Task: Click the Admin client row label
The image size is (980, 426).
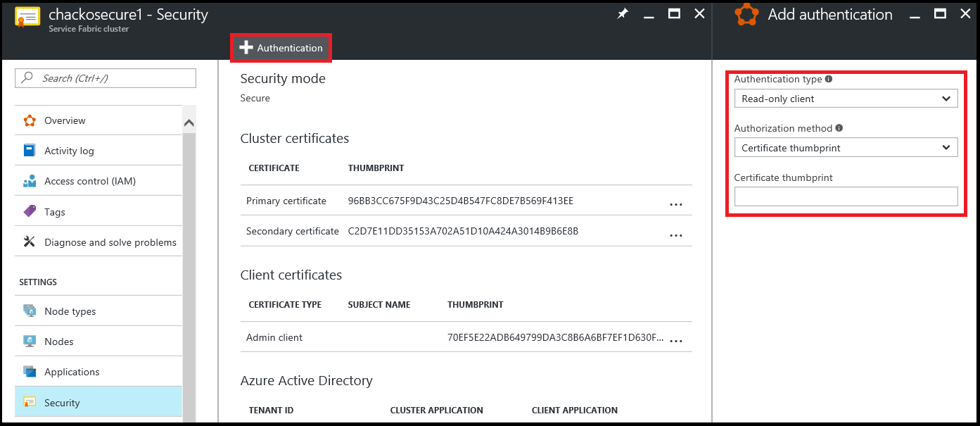Action: tap(274, 337)
